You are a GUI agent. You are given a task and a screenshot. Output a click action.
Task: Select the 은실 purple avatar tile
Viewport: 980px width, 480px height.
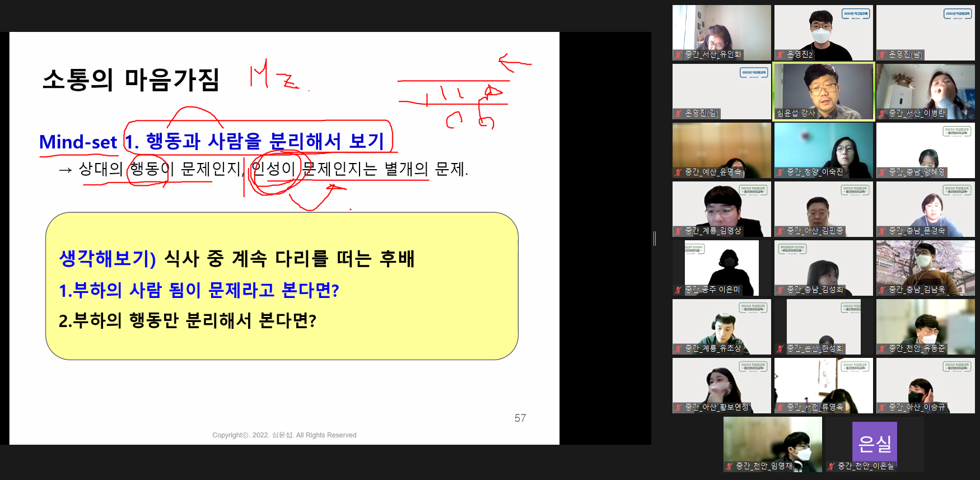[x=874, y=441]
